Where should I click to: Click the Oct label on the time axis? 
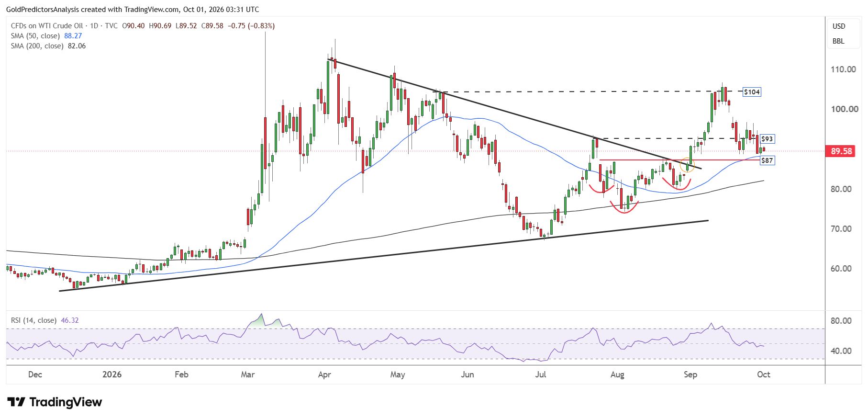point(764,375)
